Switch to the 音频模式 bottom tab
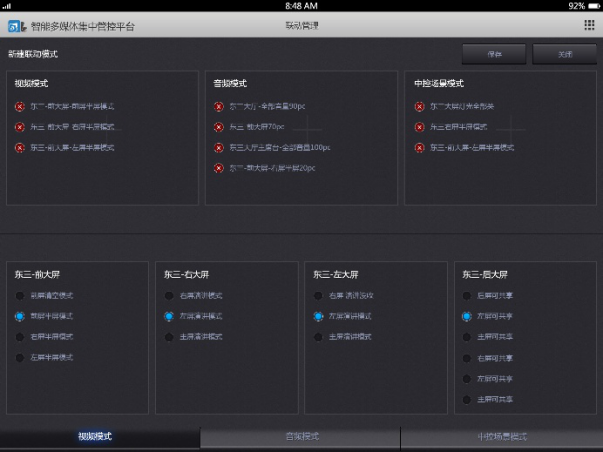This screenshot has height=452, width=603. 301,437
